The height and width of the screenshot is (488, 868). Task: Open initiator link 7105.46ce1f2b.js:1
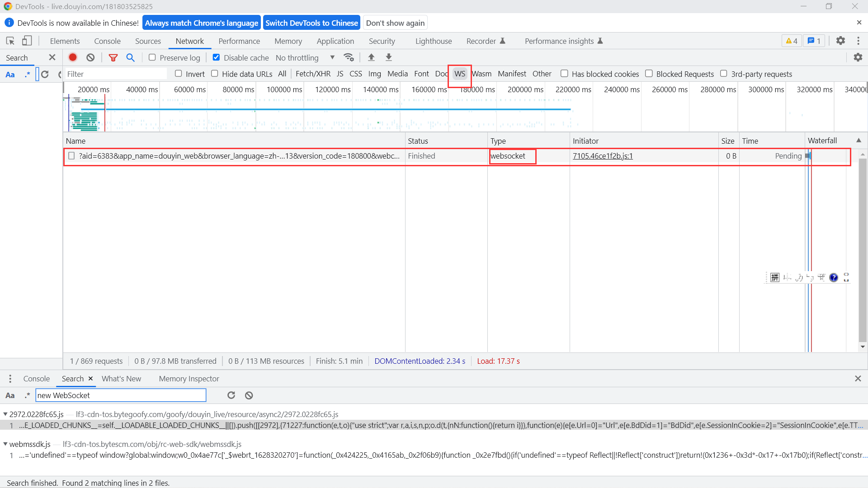tap(603, 156)
